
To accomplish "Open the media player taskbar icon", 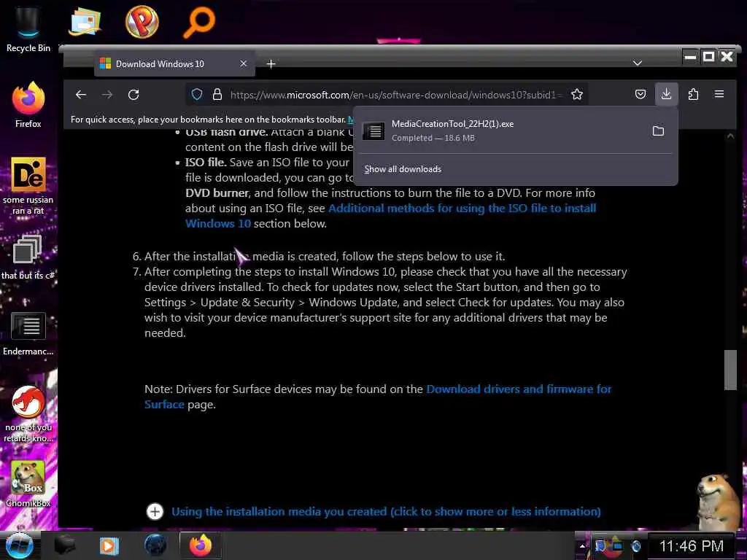I will tap(109, 545).
